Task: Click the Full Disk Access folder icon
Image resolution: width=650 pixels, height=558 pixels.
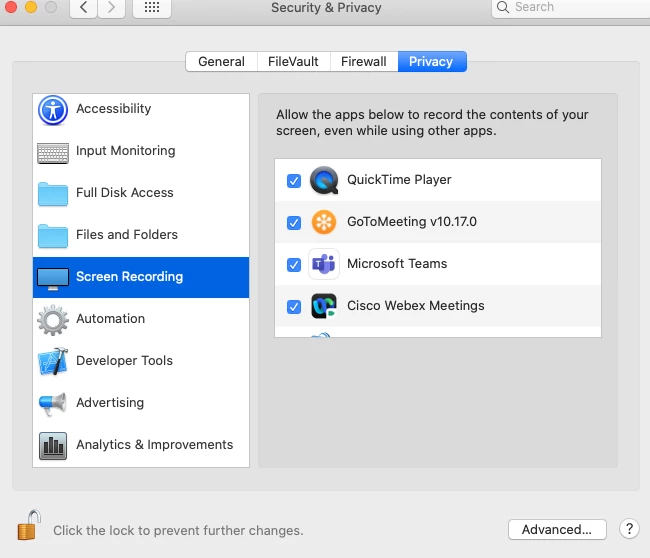Action: coord(53,194)
